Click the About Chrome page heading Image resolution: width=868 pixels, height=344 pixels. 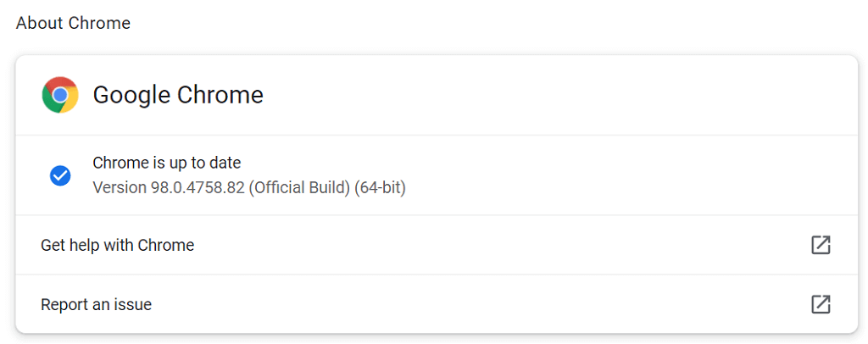pyautogui.click(x=73, y=23)
